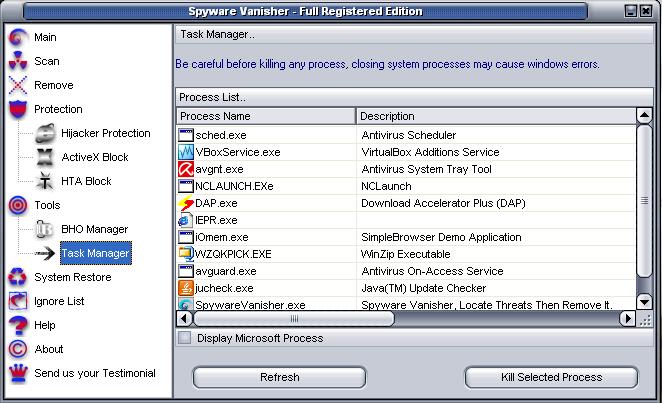Minimize the Spyware Vanisher window
The image size is (662, 403).
tap(631, 11)
